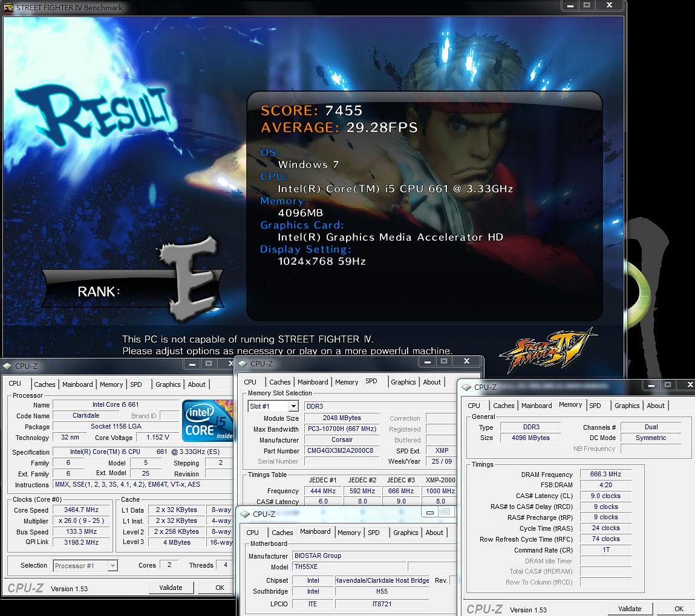This screenshot has width=695, height=616.
Task: Minimize the CPU-Z CPU window
Action: (192, 363)
